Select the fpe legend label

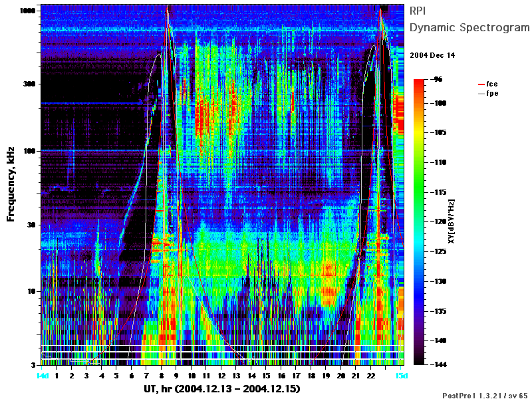492,94
